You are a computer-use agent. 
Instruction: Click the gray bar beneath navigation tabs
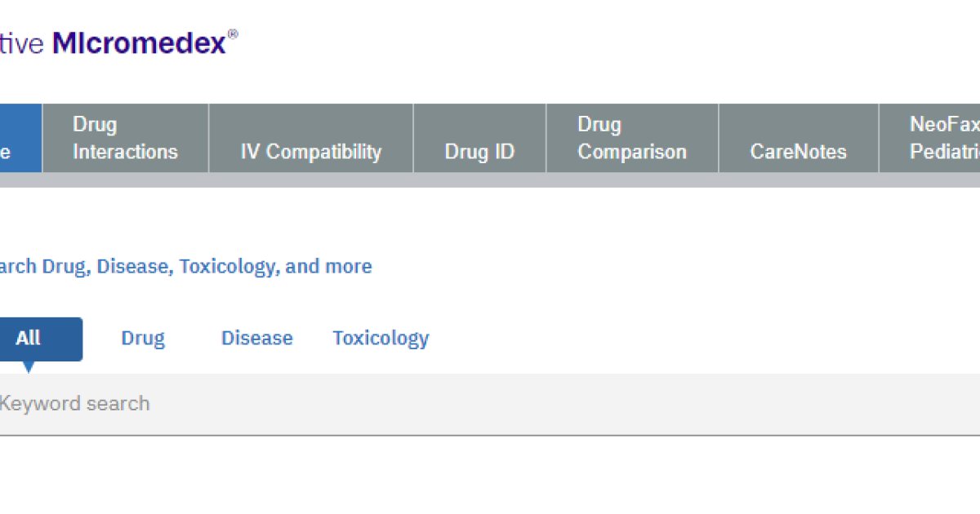490,180
